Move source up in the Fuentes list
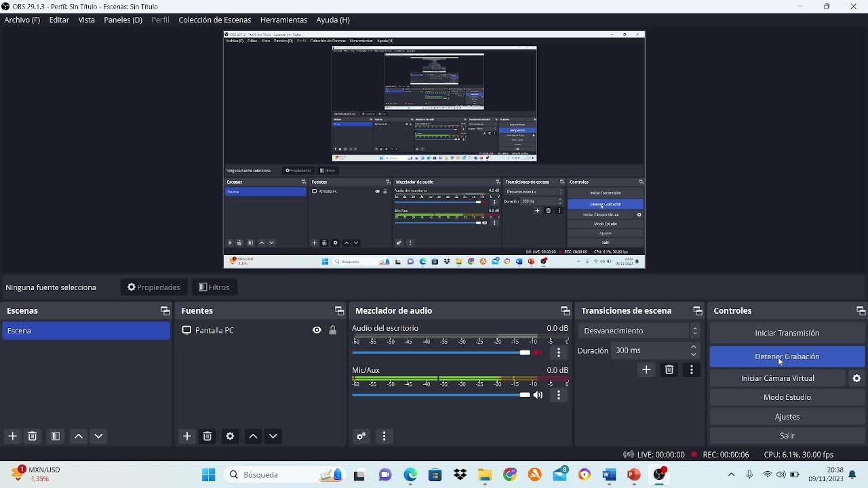This screenshot has width=868, height=488. click(x=253, y=436)
